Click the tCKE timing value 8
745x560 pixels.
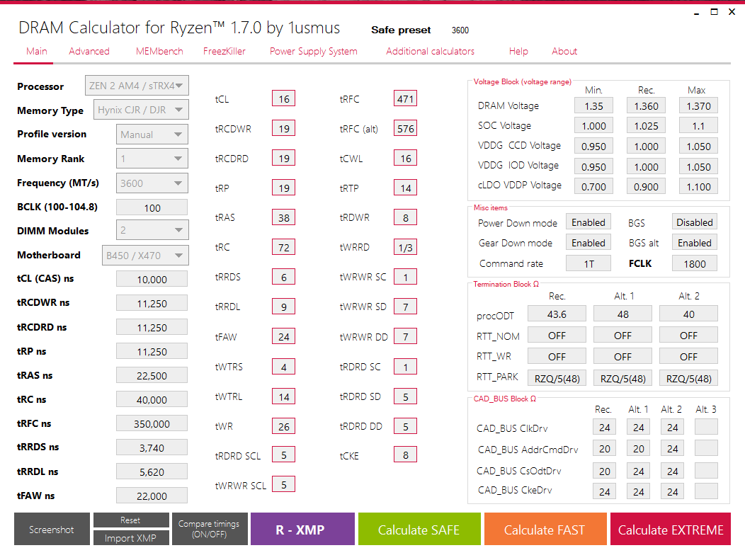tap(405, 455)
